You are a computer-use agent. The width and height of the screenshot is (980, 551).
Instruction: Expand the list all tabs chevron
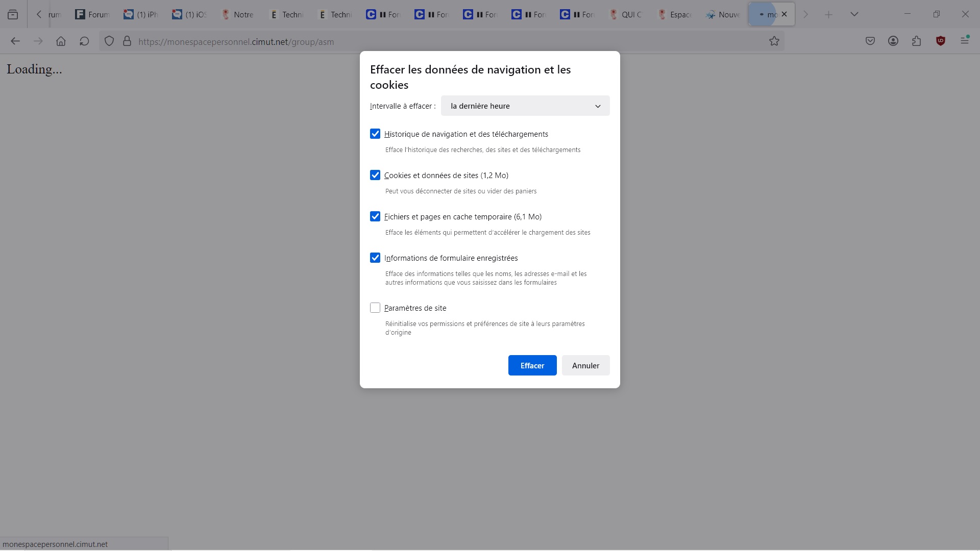854,14
